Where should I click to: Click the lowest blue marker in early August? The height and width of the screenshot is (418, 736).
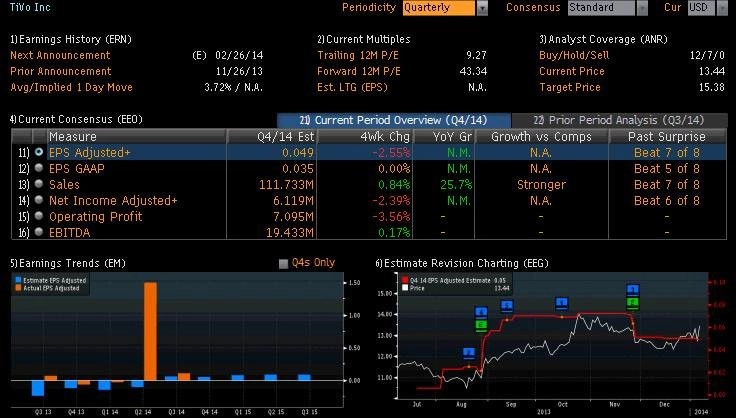click(x=469, y=353)
